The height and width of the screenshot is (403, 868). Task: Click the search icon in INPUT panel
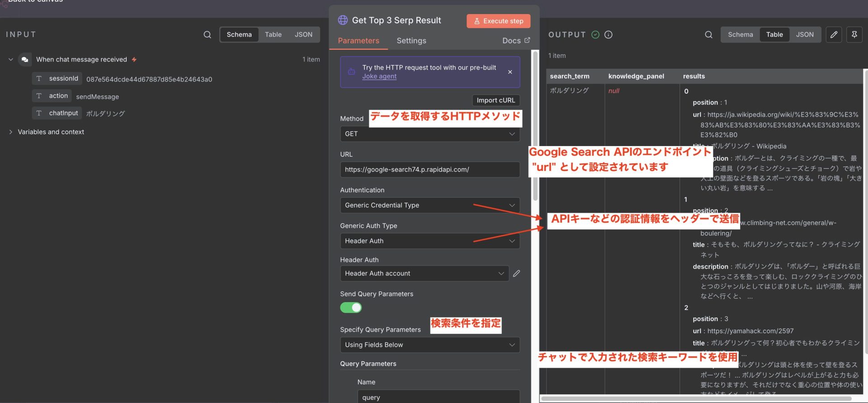point(207,35)
